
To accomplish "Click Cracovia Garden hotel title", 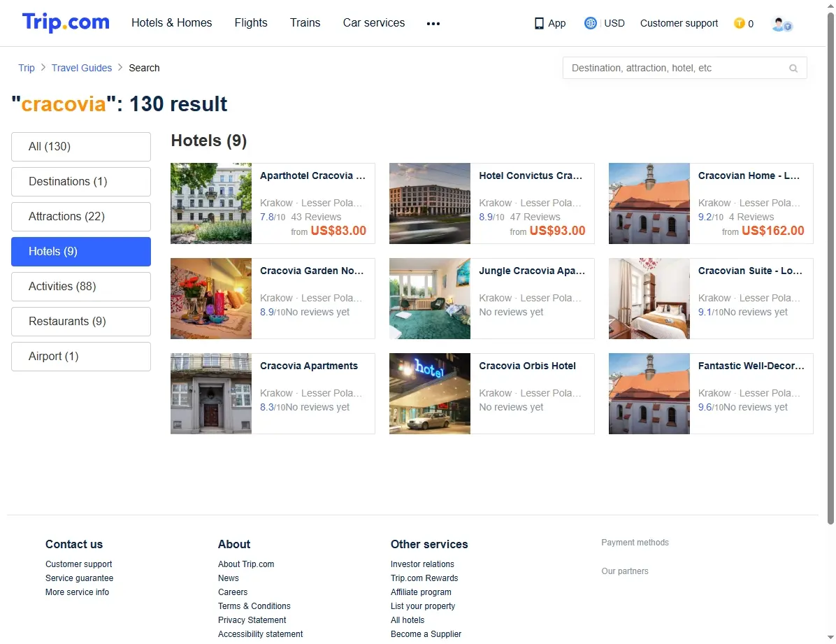I will pos(312,271).
